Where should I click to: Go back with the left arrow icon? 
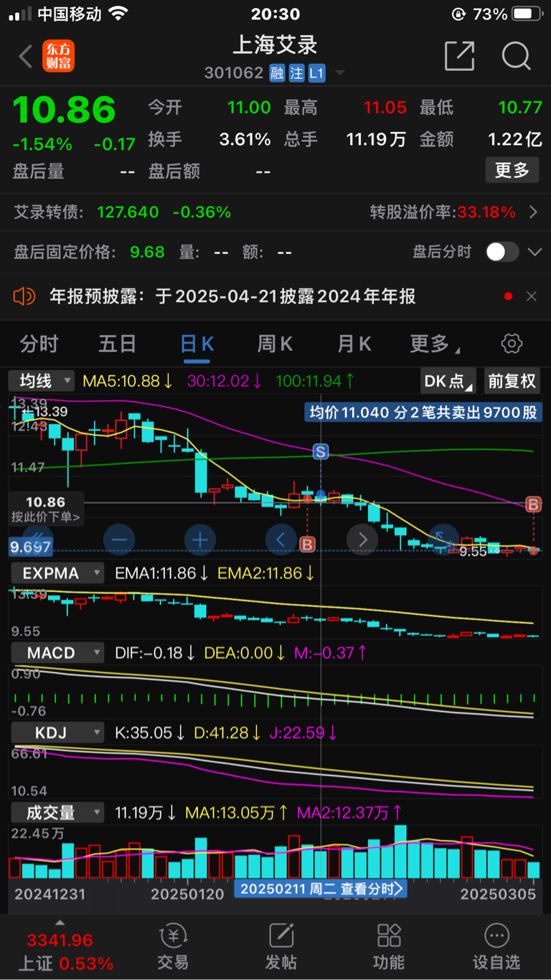tap(26, 56)
